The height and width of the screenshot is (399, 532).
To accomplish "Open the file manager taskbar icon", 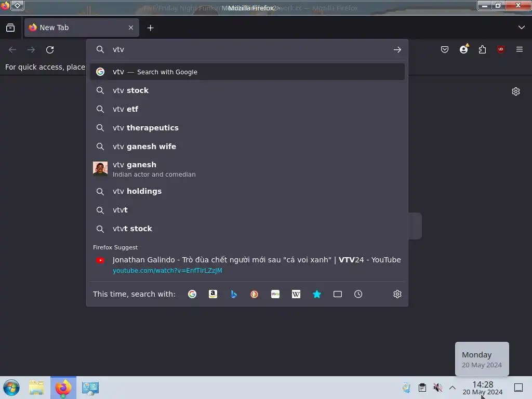I will click(36, 388).
